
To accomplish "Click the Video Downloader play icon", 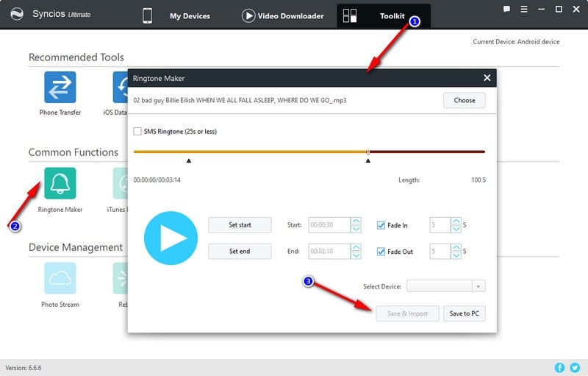I will pyautogui.click(x=248, y=15).
